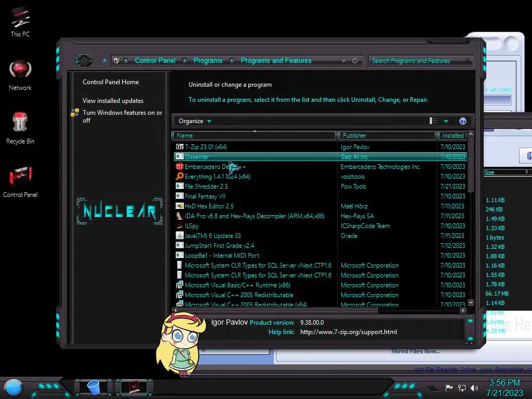Click the Embarcadero Dev-C++ icon
The width and height of the screenshot is (532, 399).
click(179, 167)
